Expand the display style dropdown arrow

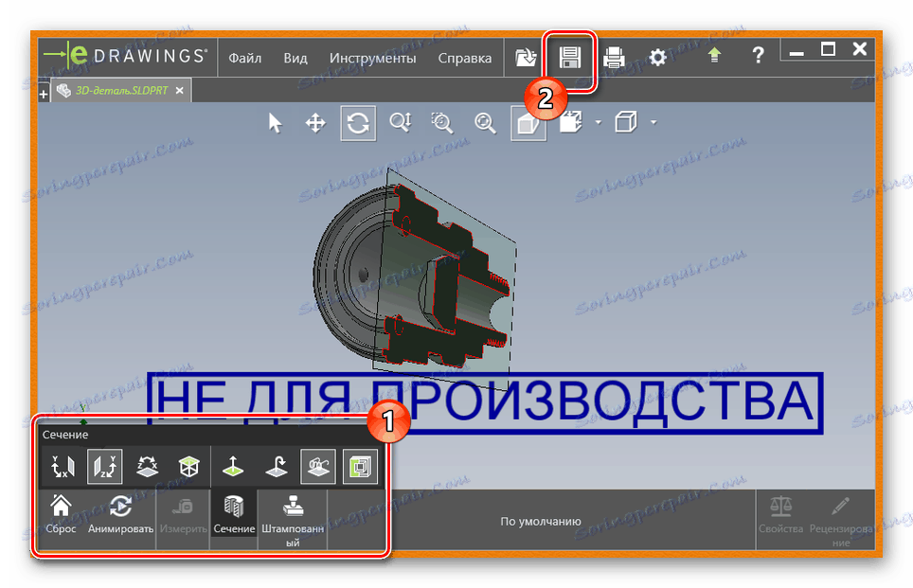[x=653, y=123]
